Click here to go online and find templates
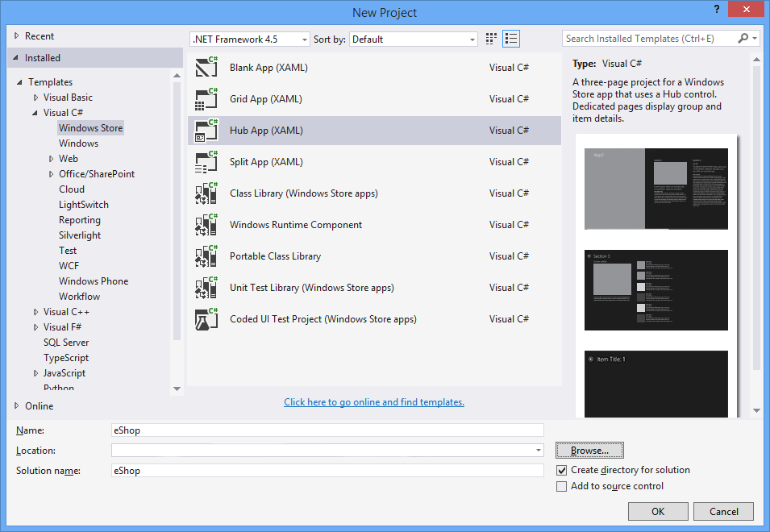The image size is (770, 532). [x=373, y=401]
